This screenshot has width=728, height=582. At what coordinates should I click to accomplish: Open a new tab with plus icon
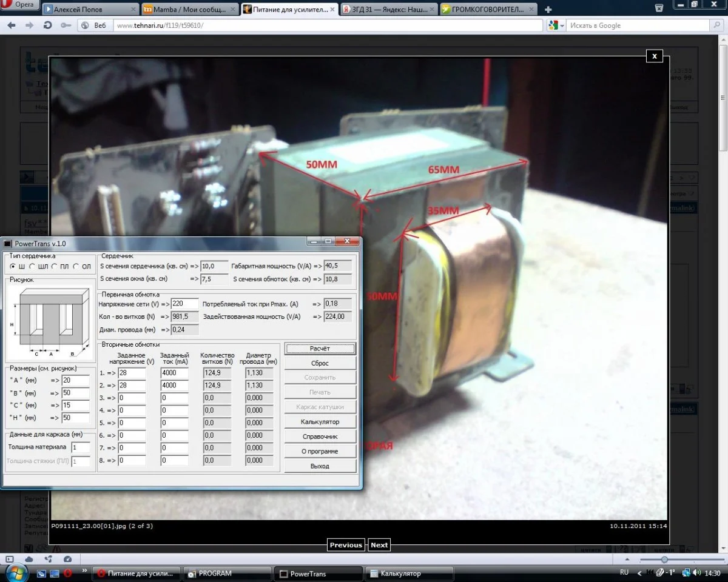pyautogui.click(x=548, y=9)
